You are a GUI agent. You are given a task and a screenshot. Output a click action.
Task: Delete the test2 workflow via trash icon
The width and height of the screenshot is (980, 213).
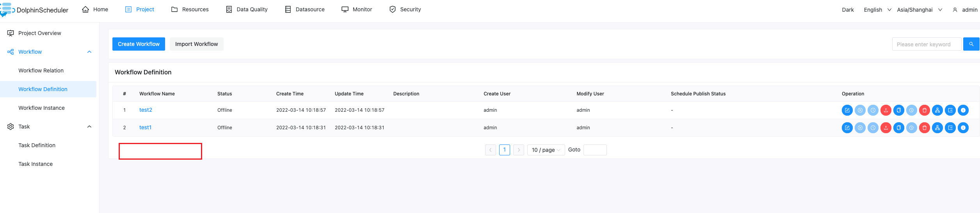[924, 110]
